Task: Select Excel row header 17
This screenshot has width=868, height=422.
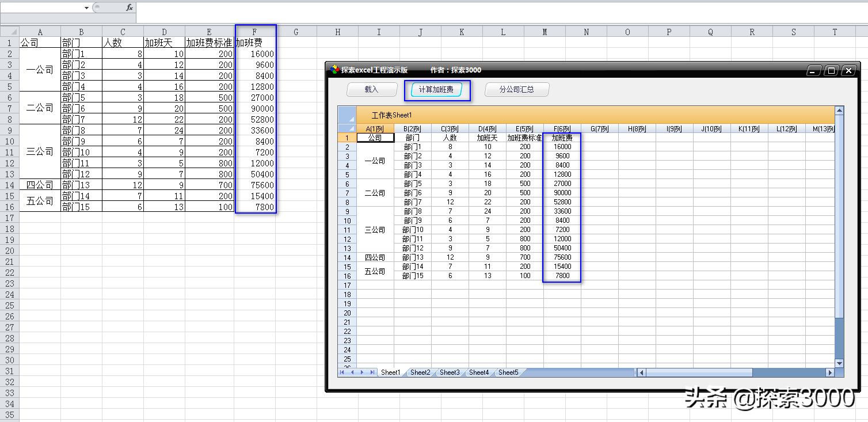Action: (9, 218)
